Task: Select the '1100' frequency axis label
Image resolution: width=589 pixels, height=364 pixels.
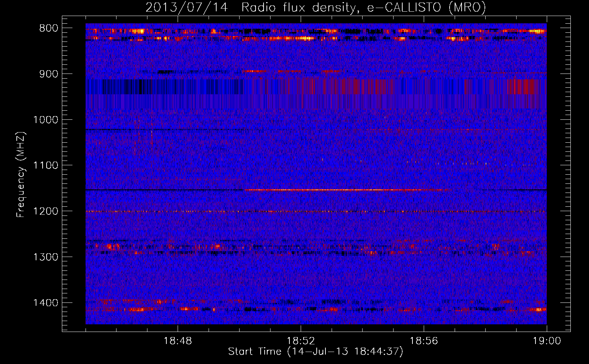Action: (x=46, y=166)
